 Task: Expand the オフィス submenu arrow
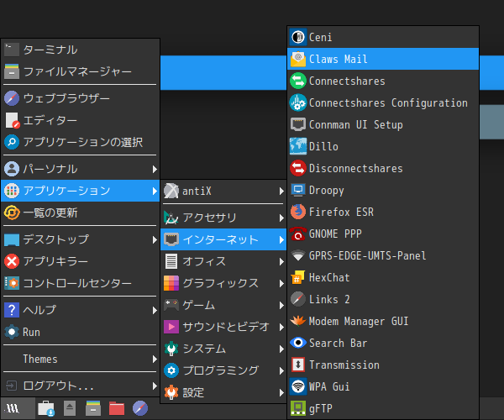point(281,261)
